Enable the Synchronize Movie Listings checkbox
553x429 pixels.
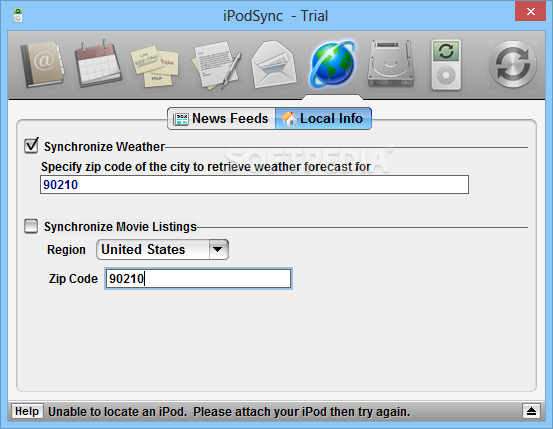click(x=31, y=226)
